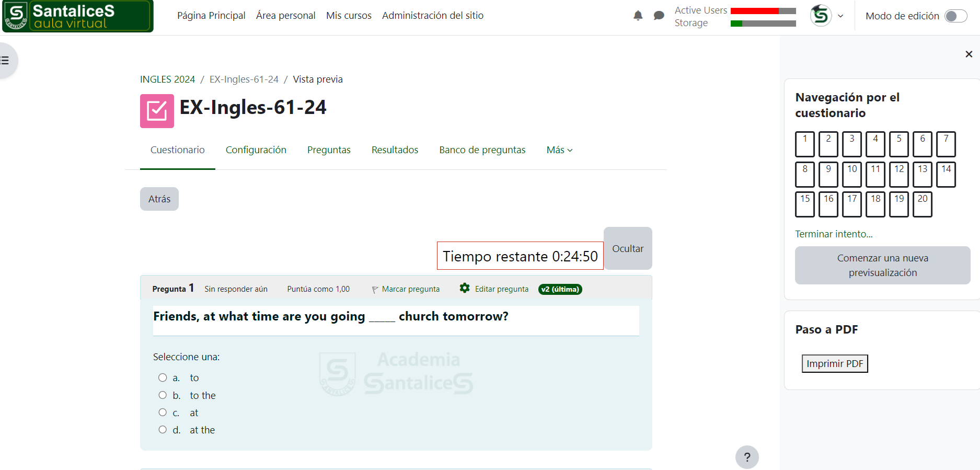Click the pink quiz checkmark icon
980x470 pixels.
tap(157, 111)
